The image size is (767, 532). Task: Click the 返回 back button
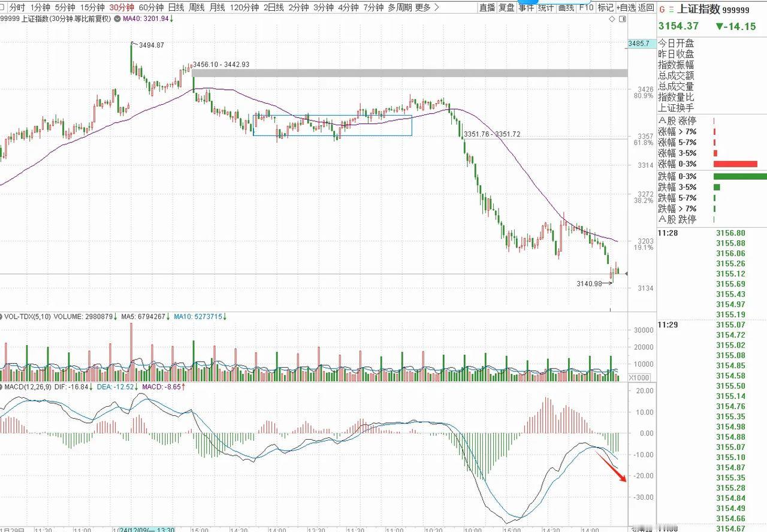point(646,7)
